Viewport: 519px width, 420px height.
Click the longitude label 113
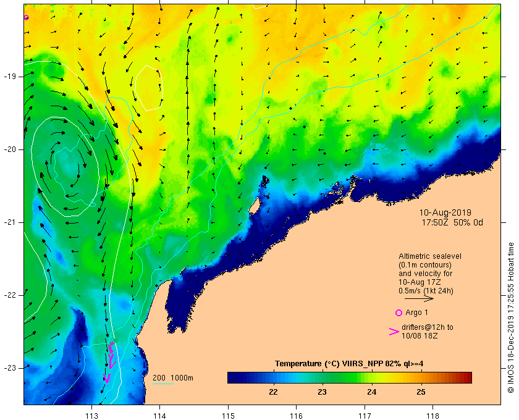(91, 416)
